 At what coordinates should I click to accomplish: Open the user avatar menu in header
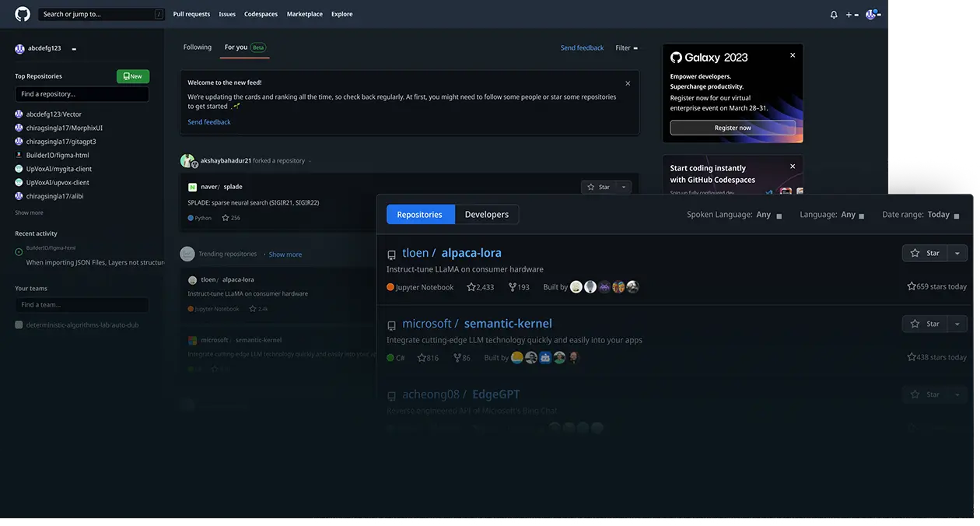coord(872,14)
